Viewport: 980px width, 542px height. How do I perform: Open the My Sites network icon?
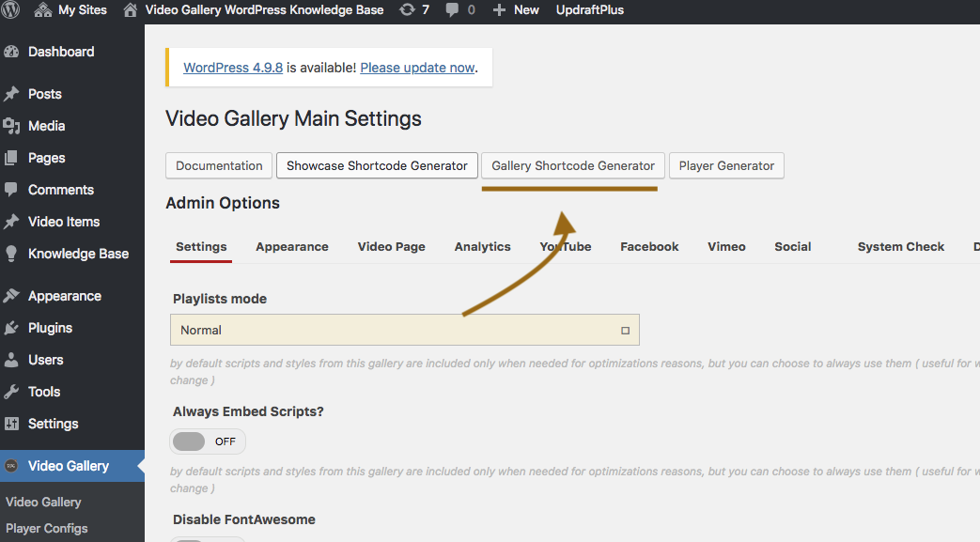click(42, 10)
